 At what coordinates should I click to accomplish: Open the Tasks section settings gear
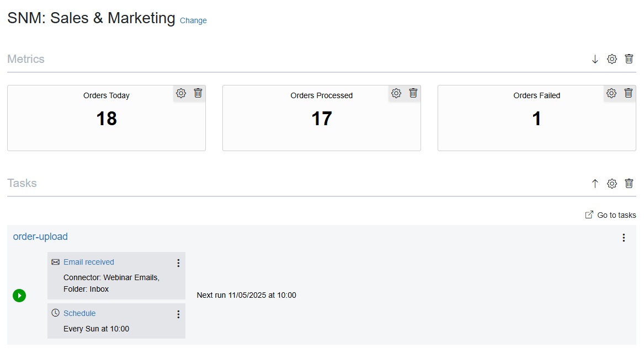tap(612, 184)
